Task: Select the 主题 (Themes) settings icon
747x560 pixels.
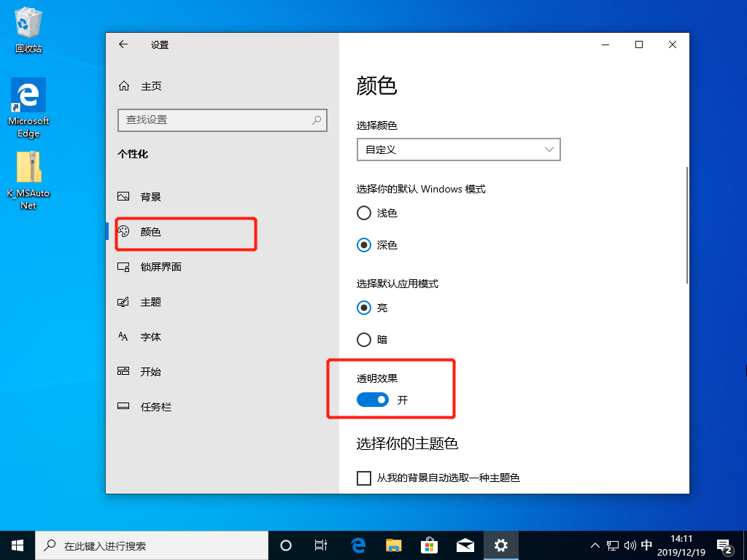Action: coord(124,302)
